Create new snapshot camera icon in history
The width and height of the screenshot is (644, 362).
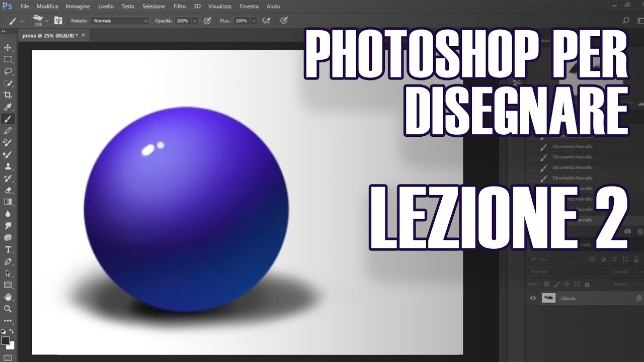pos(627,231)
